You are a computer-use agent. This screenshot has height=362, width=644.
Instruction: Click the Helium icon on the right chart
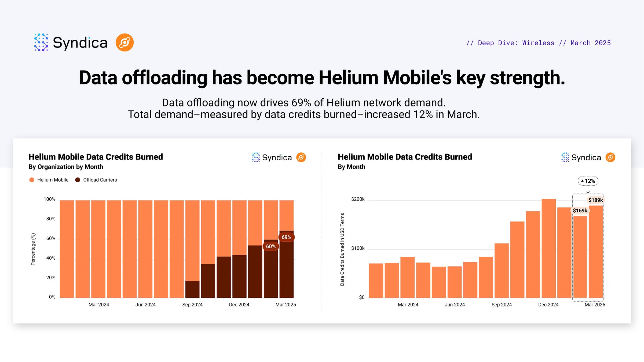pyautogui.click(x=610, y=157)
